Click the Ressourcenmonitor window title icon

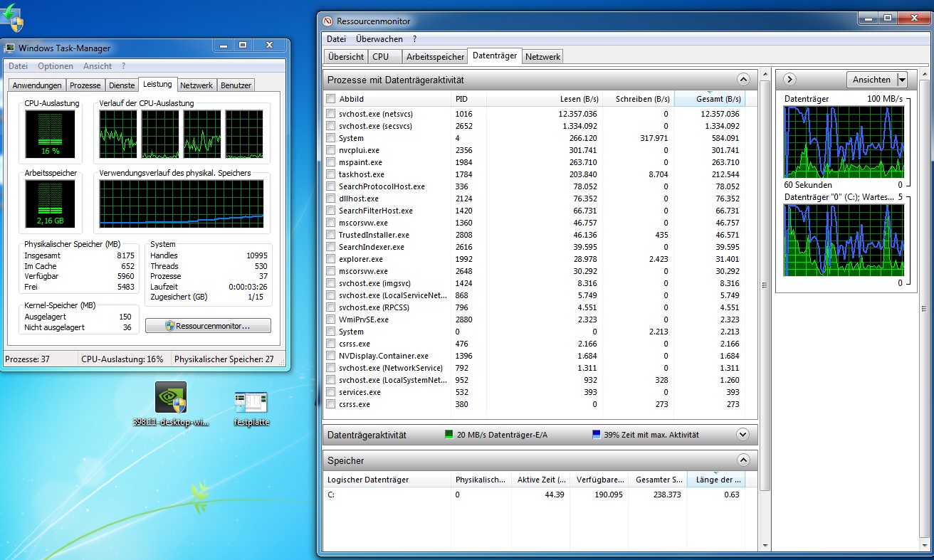pyautogui.click(x=327, y=21)
